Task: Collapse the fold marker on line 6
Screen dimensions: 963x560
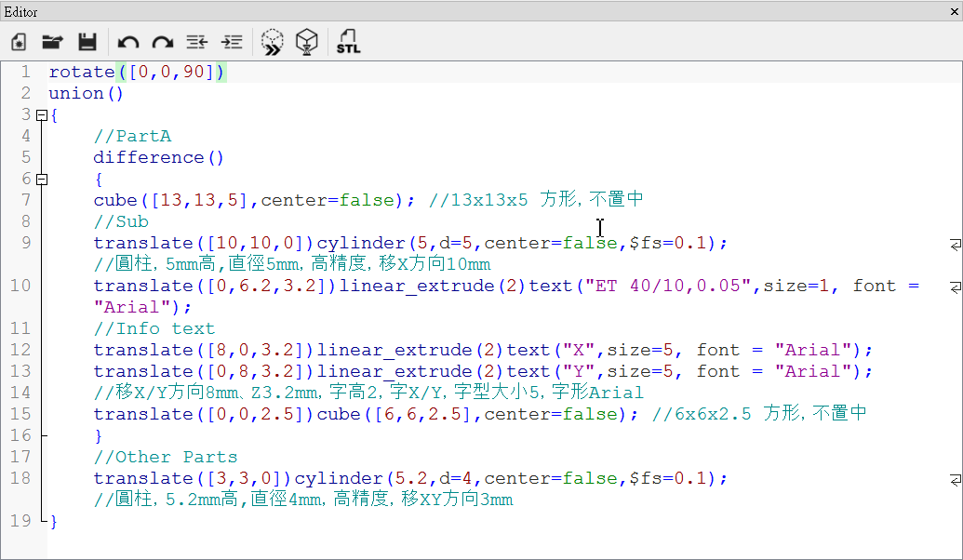Action: 42,180
